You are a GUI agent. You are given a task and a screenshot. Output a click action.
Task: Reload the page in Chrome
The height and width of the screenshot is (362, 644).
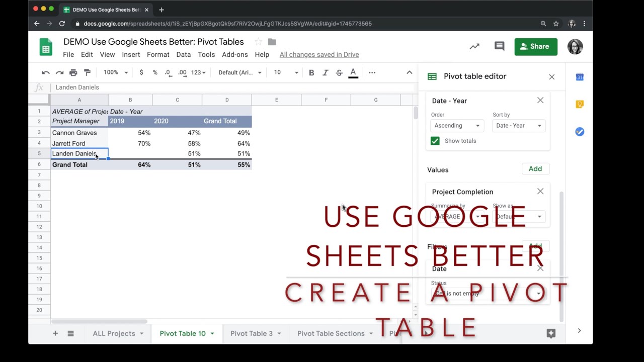pyautogui.click(x=62, y=24)
